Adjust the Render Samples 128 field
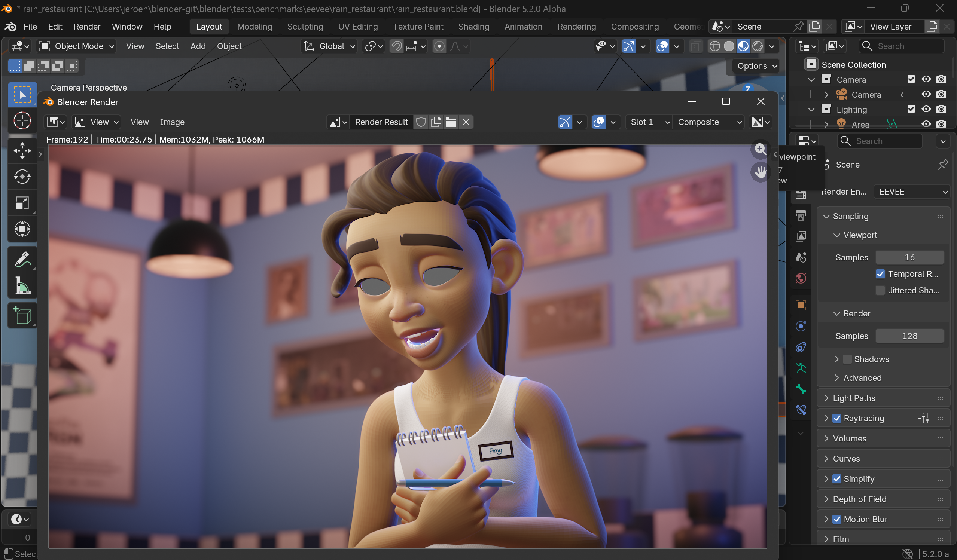This screenshot has height=560, width=957. point(909,336)
